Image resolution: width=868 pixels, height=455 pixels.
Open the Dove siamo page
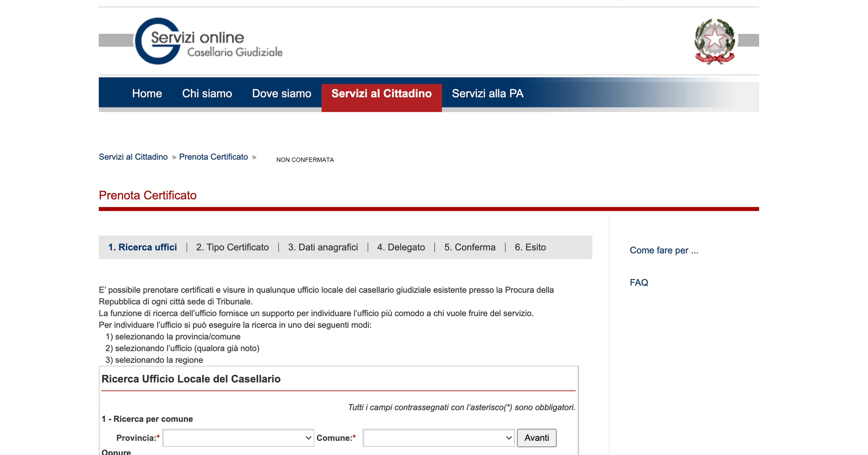tap(281, 93)
